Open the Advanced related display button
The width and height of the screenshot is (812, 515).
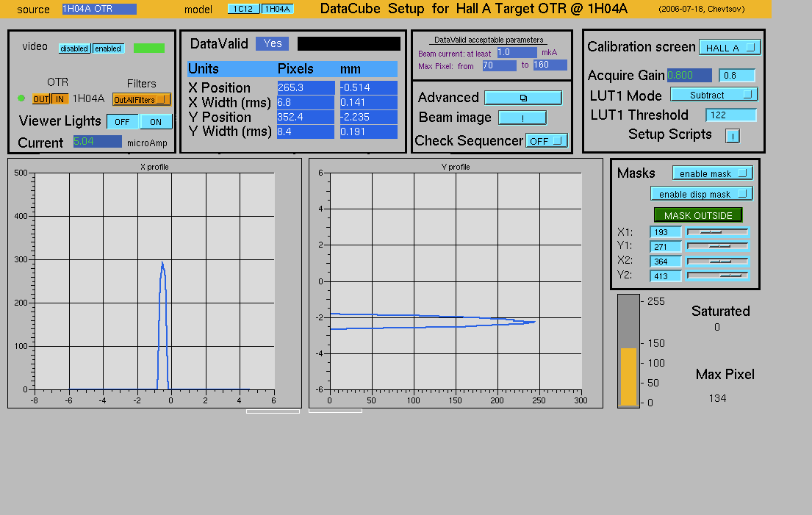coord(523,97)
